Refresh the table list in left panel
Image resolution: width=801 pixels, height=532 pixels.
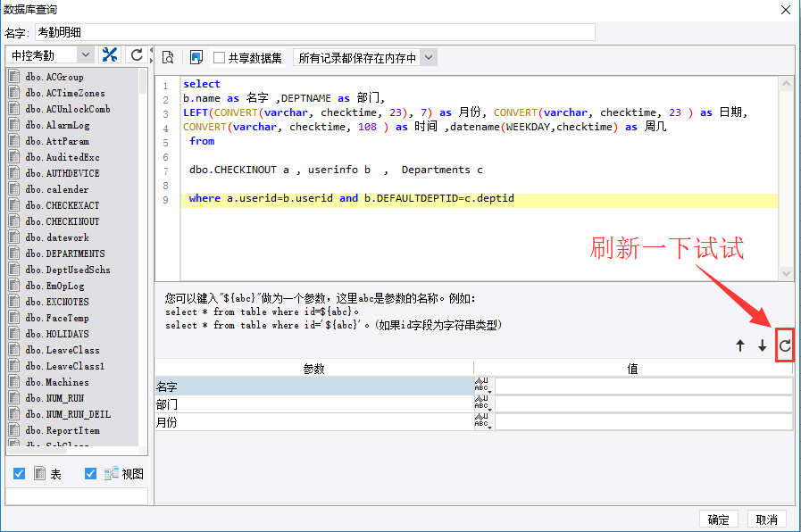click(x=137, y=54)
